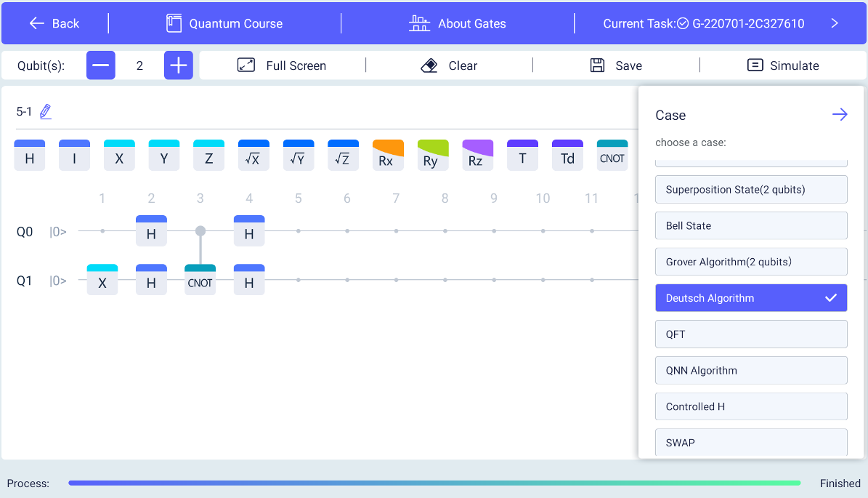The width and height of the screenshot is (868, 498).
Task: Go Back to previous page
Action: pos(54,23)
